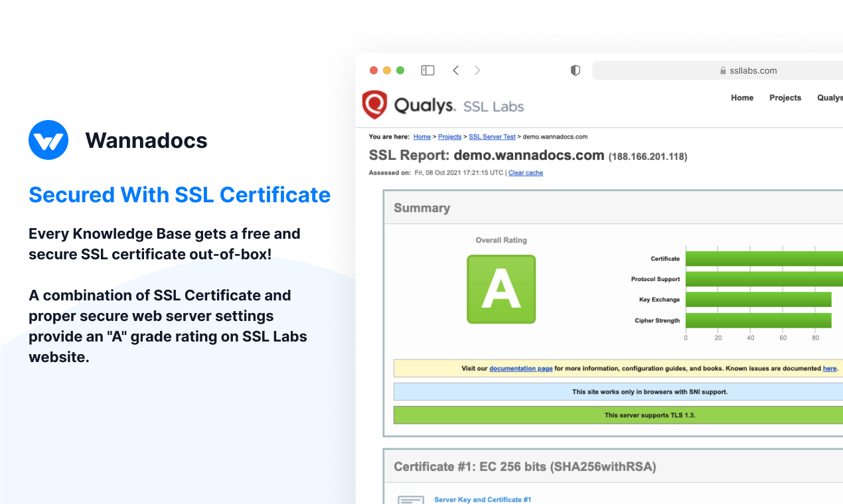Click the 'Assessed on' date text
This screenshot has width=843, height=504.
pyautogui.click(x=437, y=173)
